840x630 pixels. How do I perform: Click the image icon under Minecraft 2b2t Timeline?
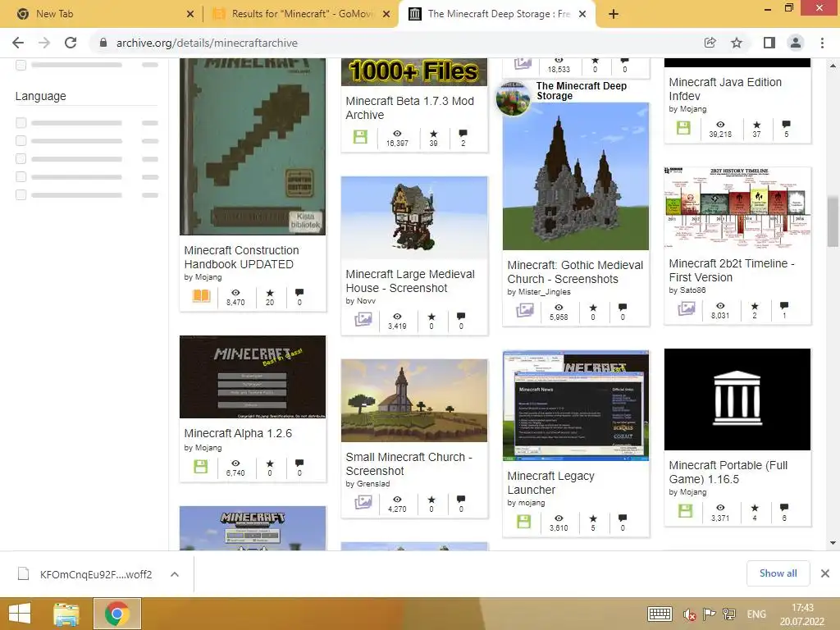[x=687, y=308]
